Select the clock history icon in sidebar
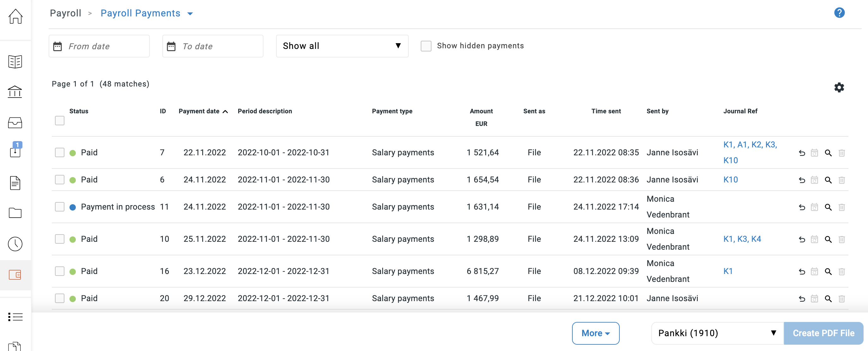The width and height of the screenshot is (868, 351). [x=15, y=244]
